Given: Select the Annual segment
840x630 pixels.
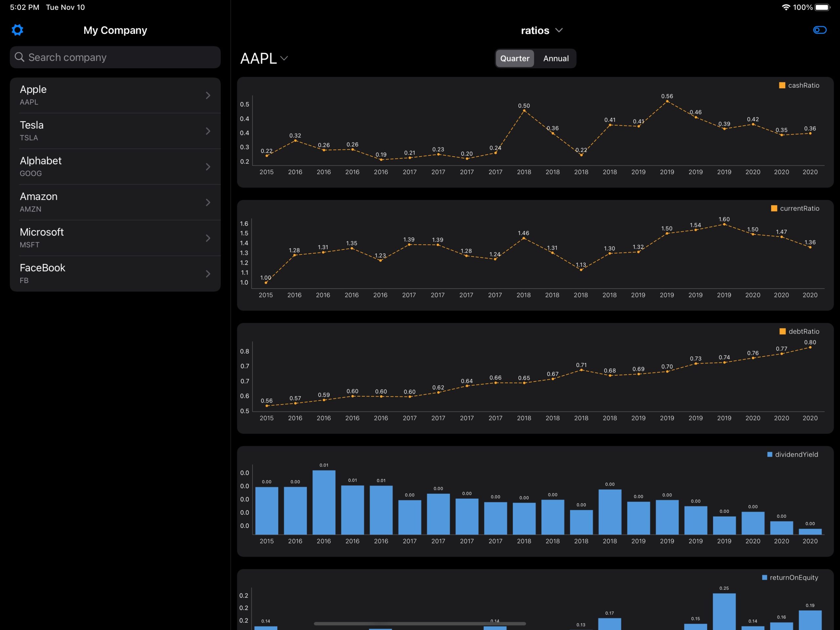Looking at the screenshot, I should click(x=556, y=58).
